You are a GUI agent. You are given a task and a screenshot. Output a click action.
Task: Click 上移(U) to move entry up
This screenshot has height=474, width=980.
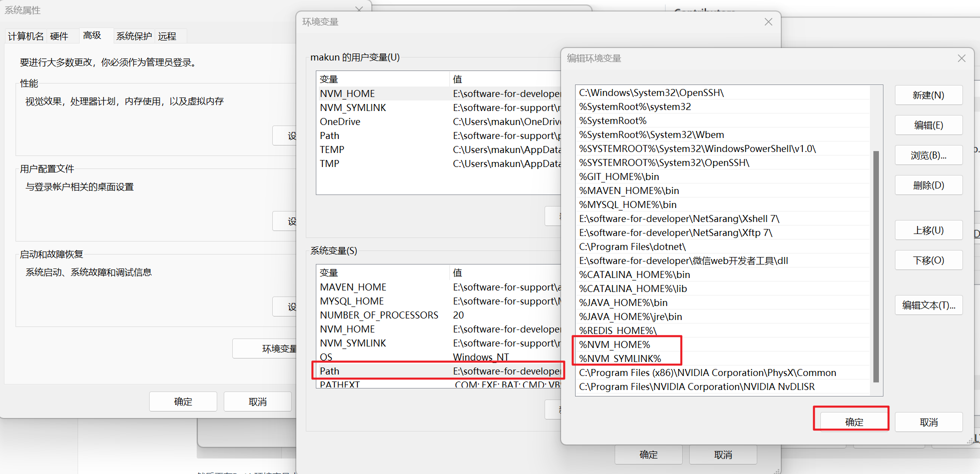point(928,230)
